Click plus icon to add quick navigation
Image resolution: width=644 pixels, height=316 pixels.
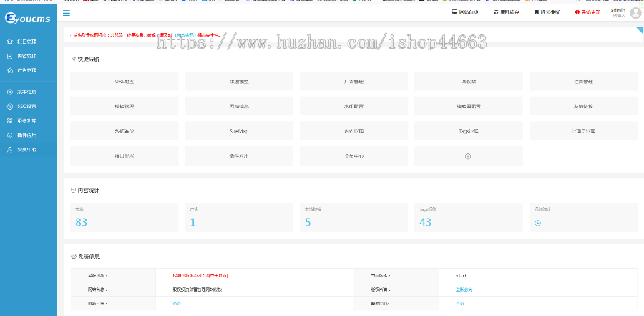point(468,156)
